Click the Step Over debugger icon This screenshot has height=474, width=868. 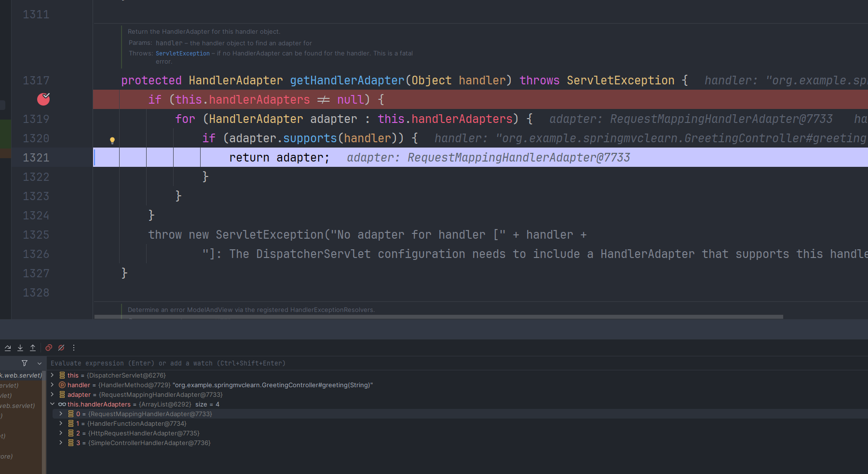coord(8,348)
